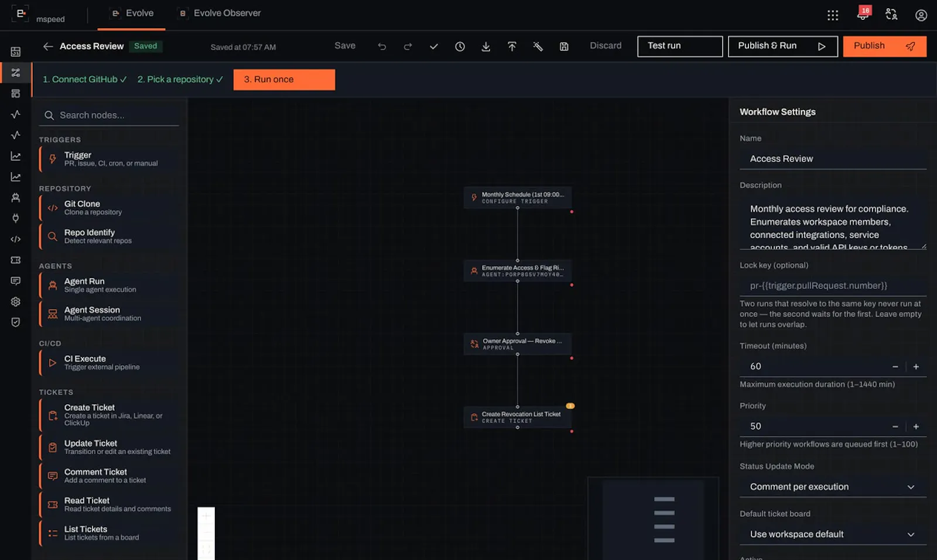
Task: Switch to the Evolve tab
Action: (x=132, y=13)
